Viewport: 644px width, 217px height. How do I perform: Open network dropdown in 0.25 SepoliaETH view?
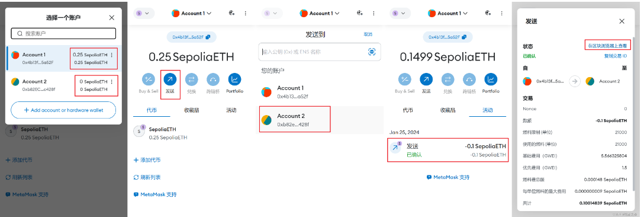(144, 13)
